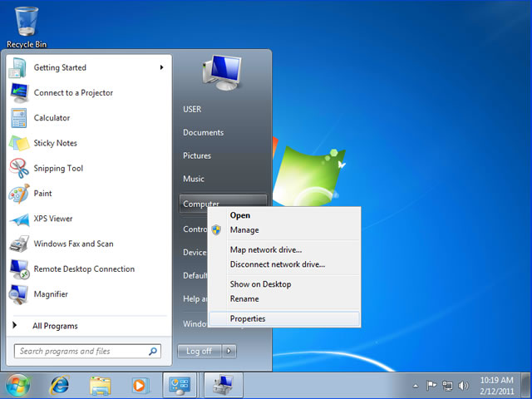Select Properties in the context menu
532x399 pixels.
[284, 319]
